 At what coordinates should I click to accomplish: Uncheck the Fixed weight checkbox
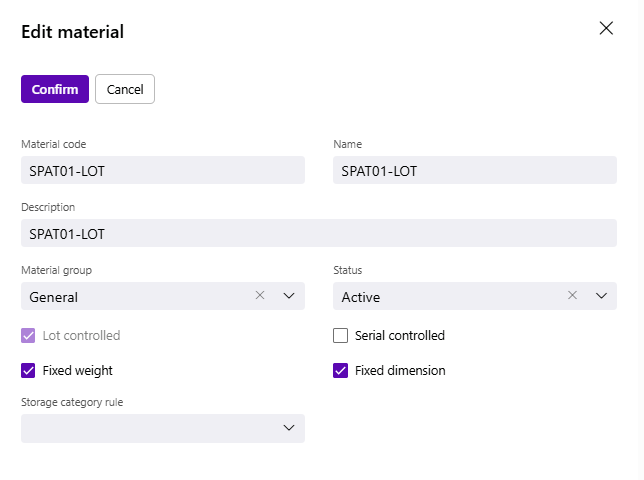29,370
